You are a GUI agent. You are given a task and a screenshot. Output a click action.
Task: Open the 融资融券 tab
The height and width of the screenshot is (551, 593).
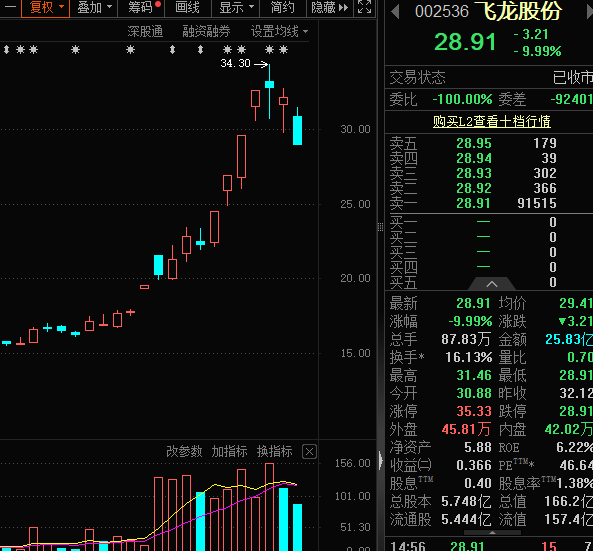206,31
